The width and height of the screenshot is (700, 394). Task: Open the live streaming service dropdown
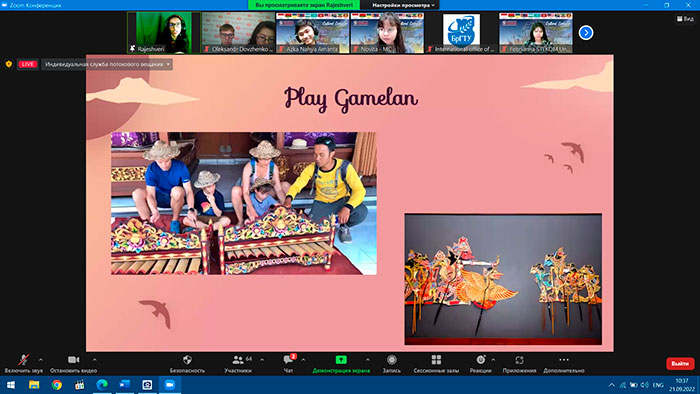pos(107,64)
